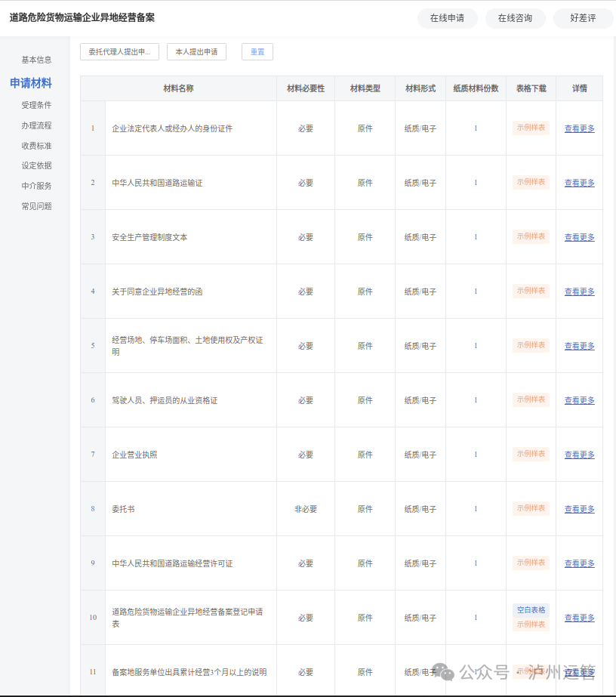Go to 设定依据 section

click(x=36, y=165)
